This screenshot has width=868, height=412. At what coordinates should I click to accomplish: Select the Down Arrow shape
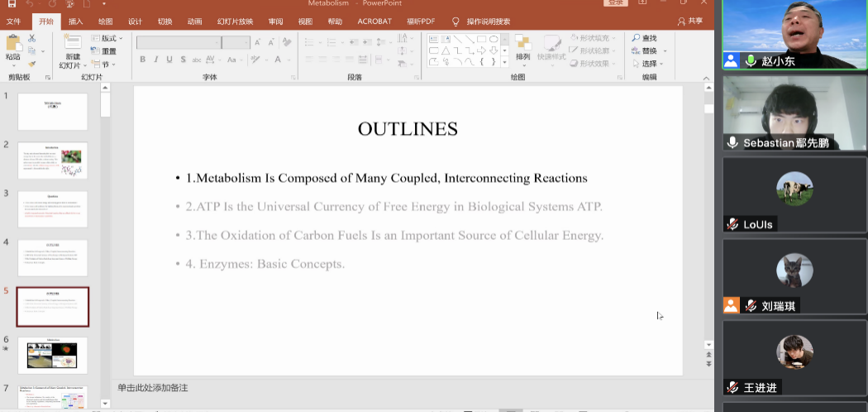point(493,50)
